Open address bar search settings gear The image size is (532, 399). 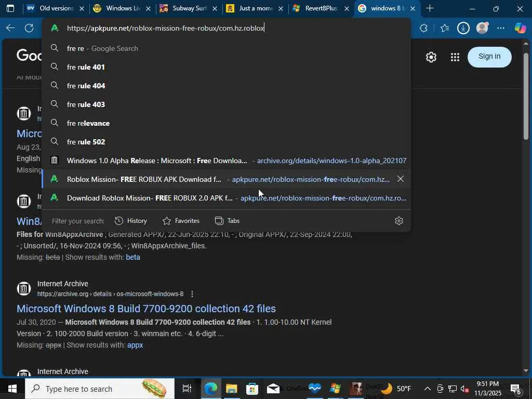tap(399, 221)
